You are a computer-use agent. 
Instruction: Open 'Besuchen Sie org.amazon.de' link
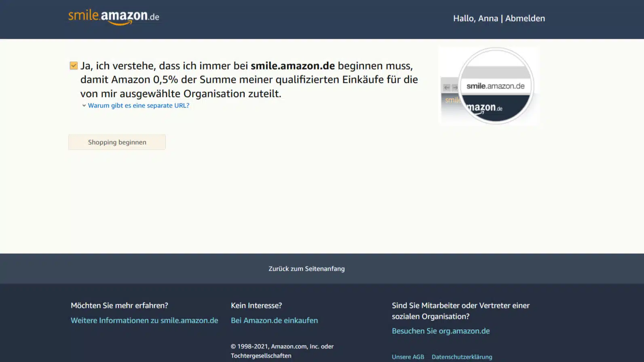[x=441, y=331]
